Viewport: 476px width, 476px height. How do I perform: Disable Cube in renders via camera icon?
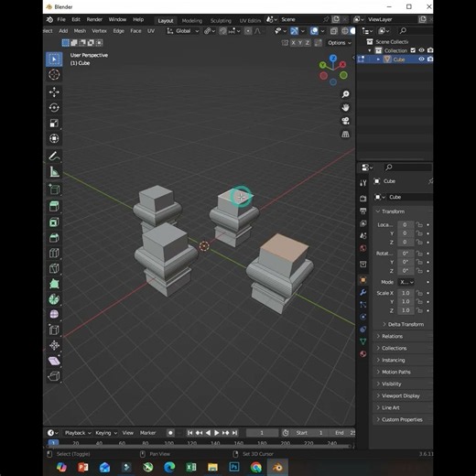pos(430,59)
